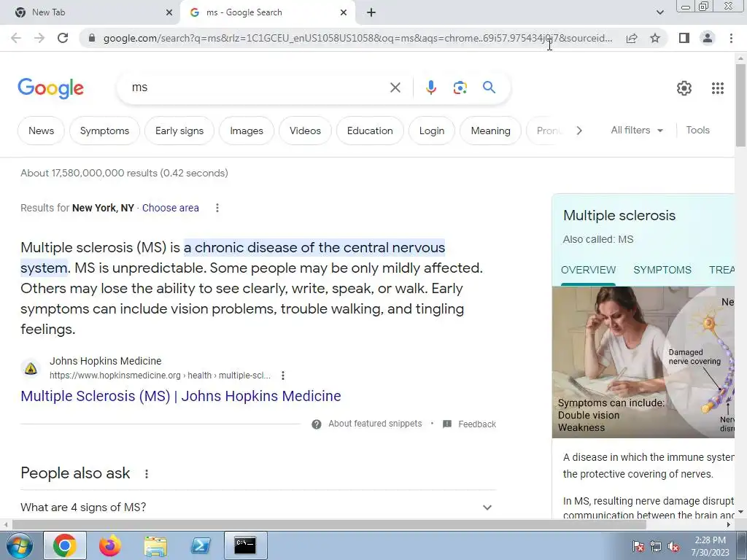Search by image with Google Lens

(x=460, y=87)
